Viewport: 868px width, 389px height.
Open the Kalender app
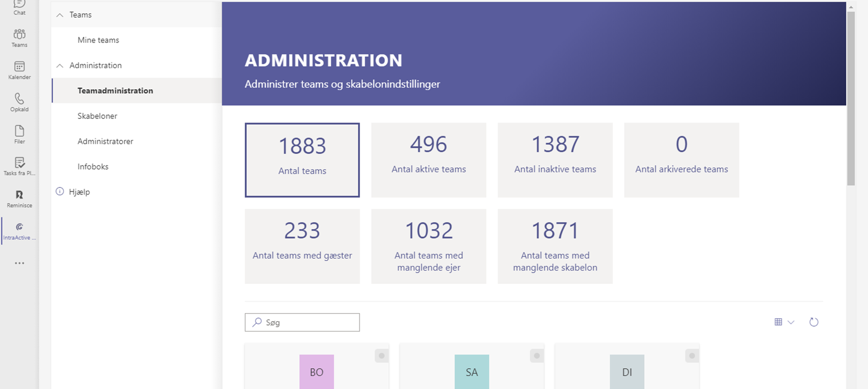point(19,71)
